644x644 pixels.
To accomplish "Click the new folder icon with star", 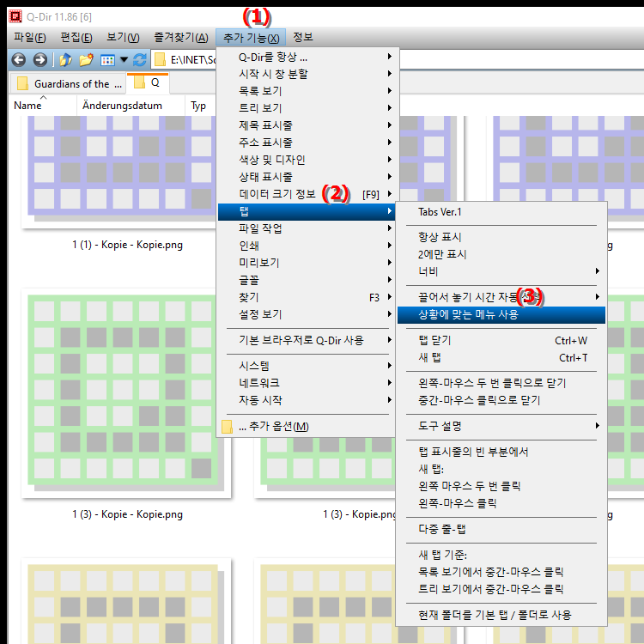I will pos(86,60).
